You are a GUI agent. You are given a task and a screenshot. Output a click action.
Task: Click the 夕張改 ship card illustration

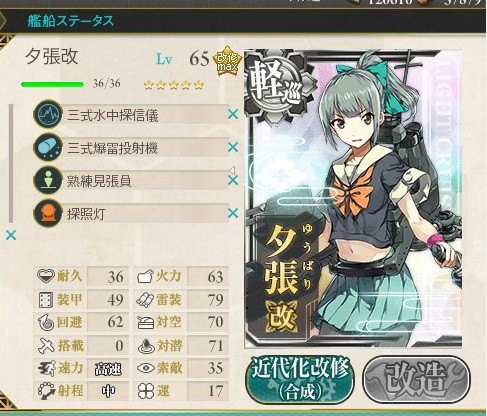pyautogui.click(x=353, y=199)
